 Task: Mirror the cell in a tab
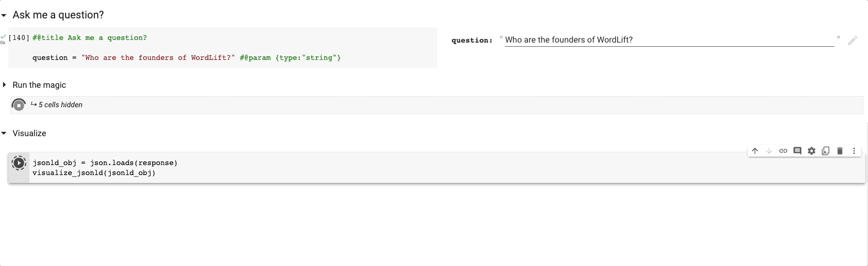tap(825, 151)
